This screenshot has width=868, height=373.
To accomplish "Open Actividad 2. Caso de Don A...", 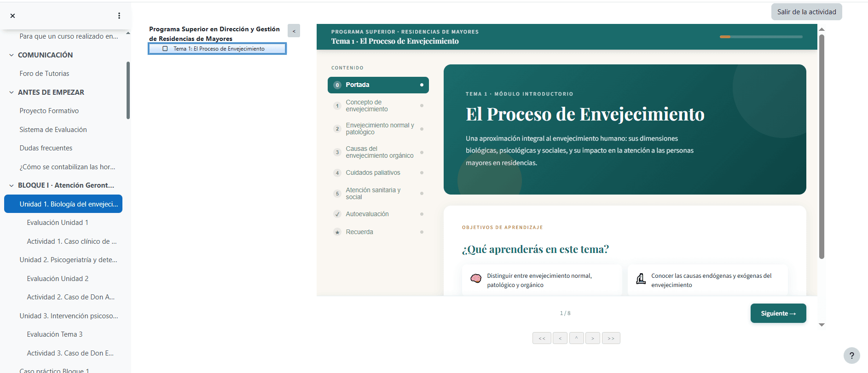I will 70,297.
